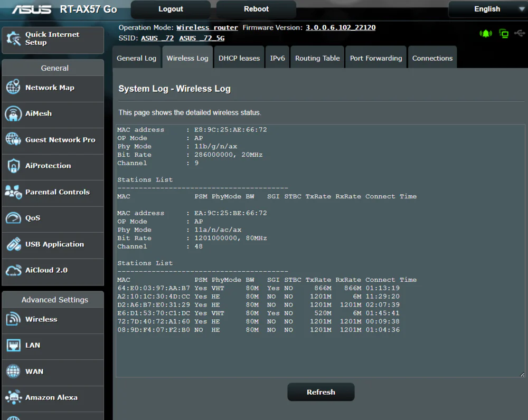Switch to the Routing Table tab
The height and width of the screenshot is (420, 528).
point(317,58)
